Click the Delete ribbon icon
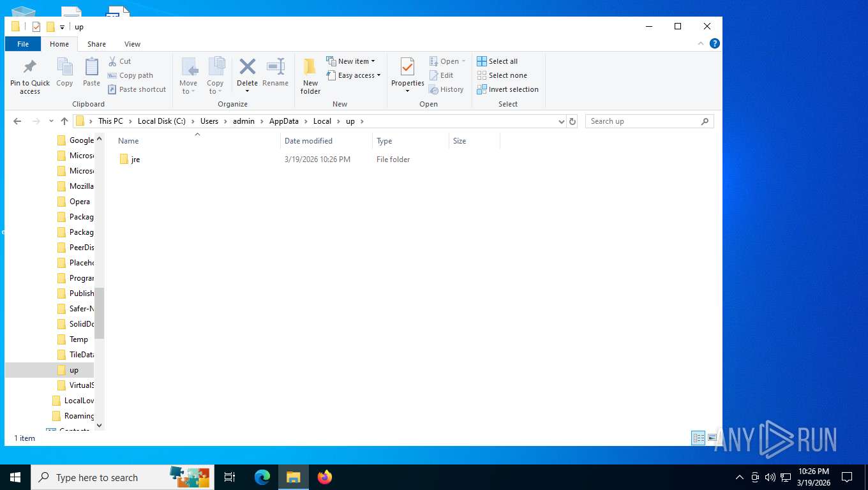 point(247,76)
